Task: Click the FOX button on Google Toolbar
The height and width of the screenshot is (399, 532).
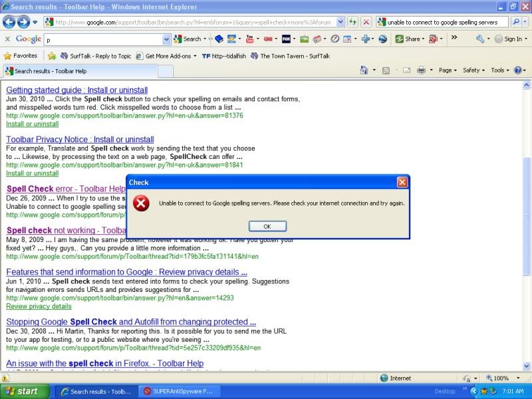Action: (x=287, y=39)
